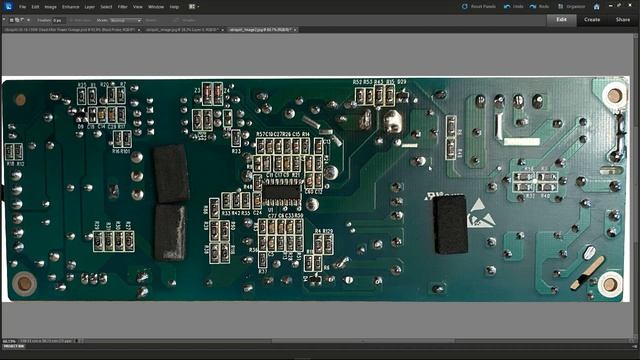Image resolution: width=640 pixels, height=360 pixels.
Task: Open the arrange documents layout dropdown
Action: pyautogui.click(x=194, y=7)
